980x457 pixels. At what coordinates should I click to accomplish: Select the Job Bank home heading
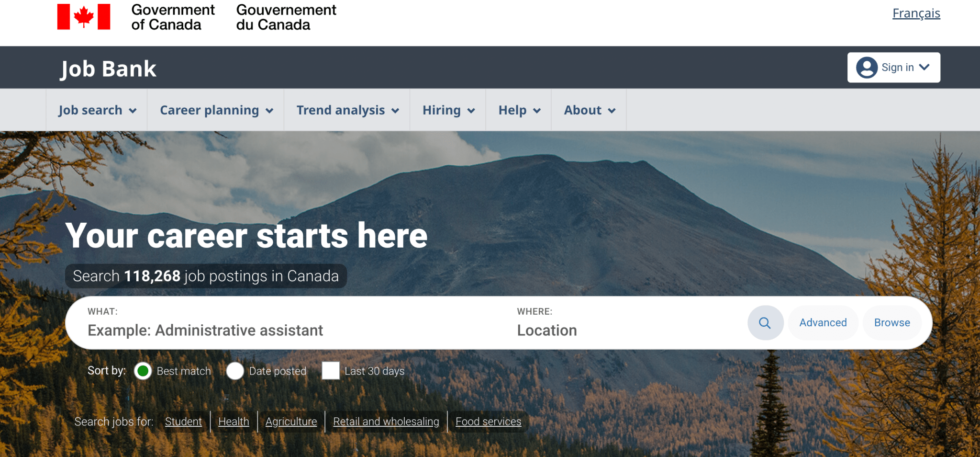point(108,69)
